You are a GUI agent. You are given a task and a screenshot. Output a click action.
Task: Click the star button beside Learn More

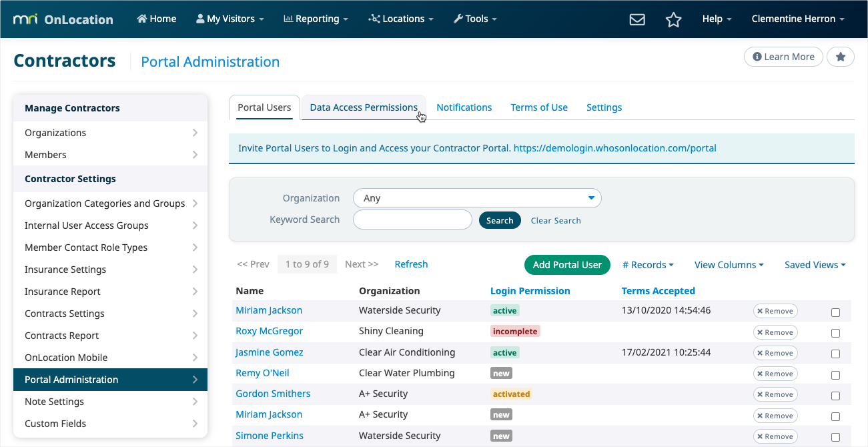tap(841, 57)
